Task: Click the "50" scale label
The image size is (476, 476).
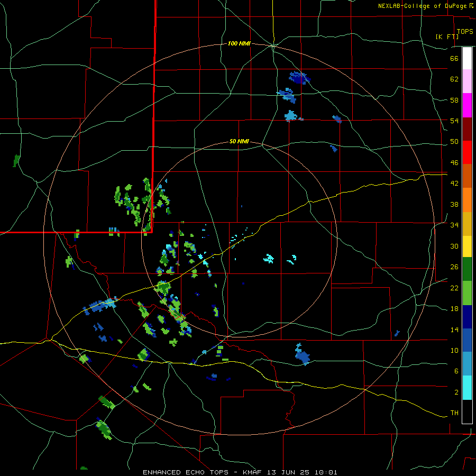Action: (454, 142)
